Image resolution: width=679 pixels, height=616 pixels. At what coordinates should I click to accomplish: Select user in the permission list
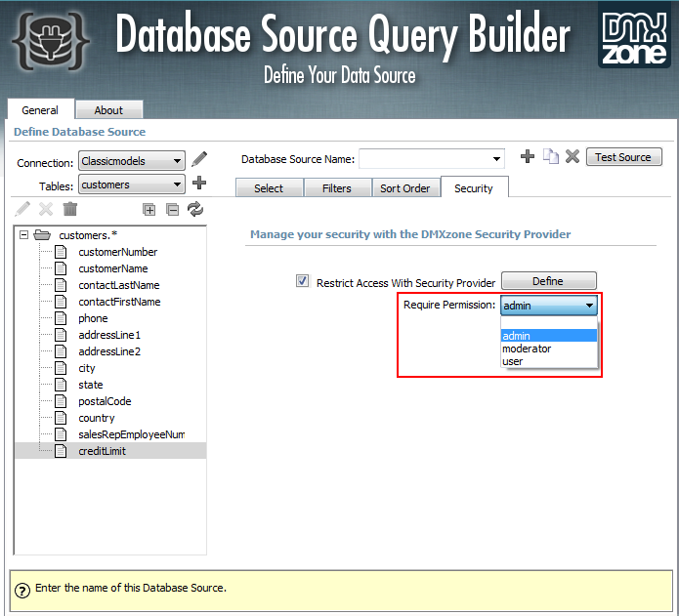[x=549, y=361]
